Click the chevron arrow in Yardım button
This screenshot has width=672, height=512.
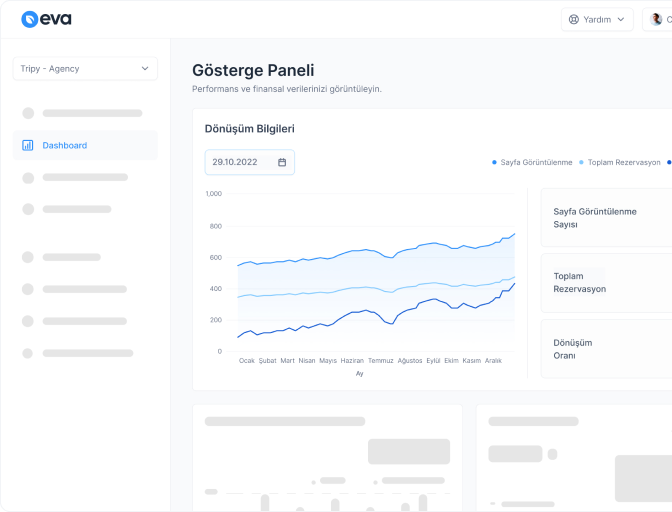[x=621, y=19]
